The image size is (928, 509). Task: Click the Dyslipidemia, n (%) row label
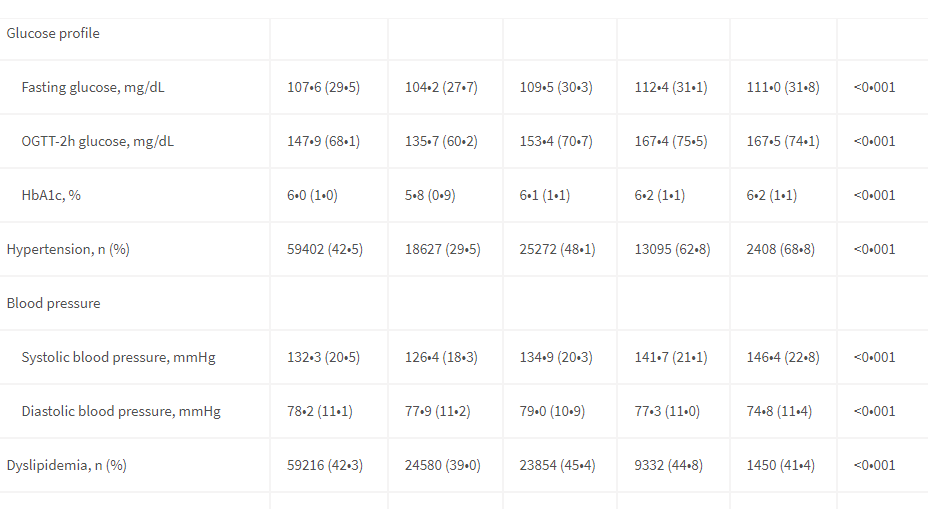coord(66,465)
